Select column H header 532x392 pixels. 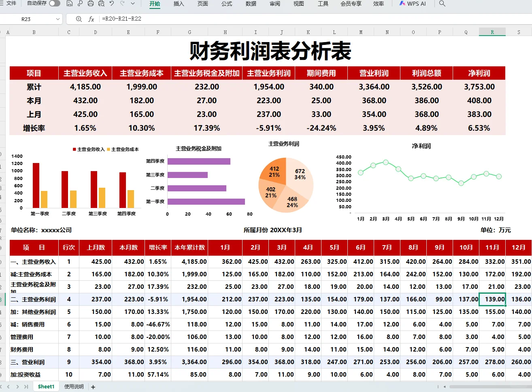pos(225,32)
